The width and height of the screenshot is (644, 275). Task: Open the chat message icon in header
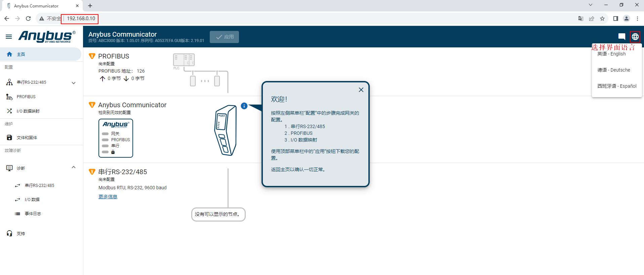(x=621, y=37)
